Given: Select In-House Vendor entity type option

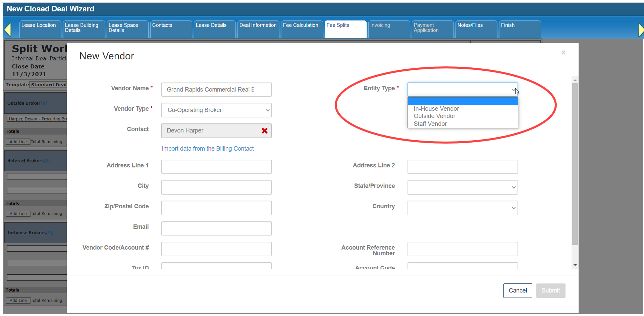Looking at the screenshot, I should [x=436, y=109].
